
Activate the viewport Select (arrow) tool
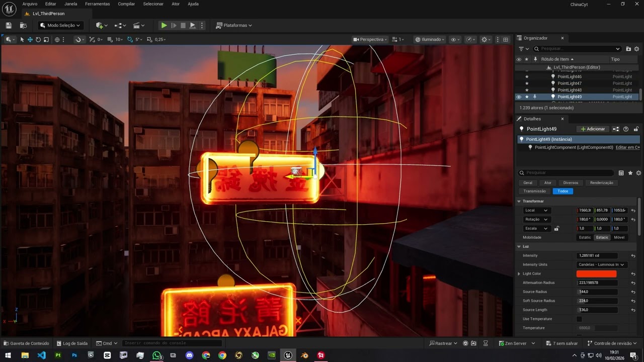tap(22, 39)
